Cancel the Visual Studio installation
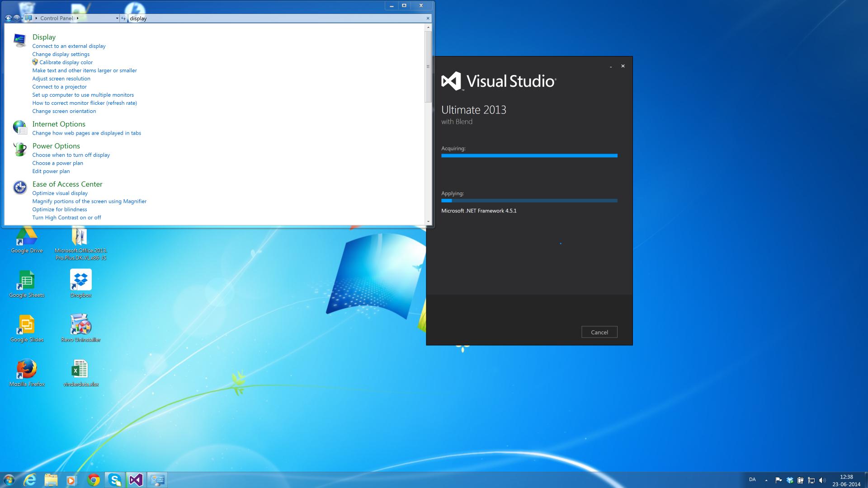The height and width of the screenshot is (488, 868). click(x=599, y=332)
